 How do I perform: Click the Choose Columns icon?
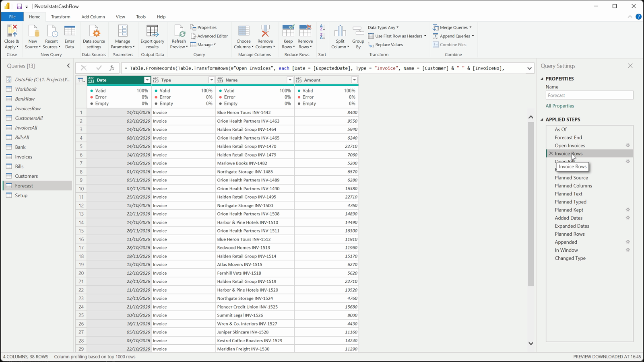[244, 31]
